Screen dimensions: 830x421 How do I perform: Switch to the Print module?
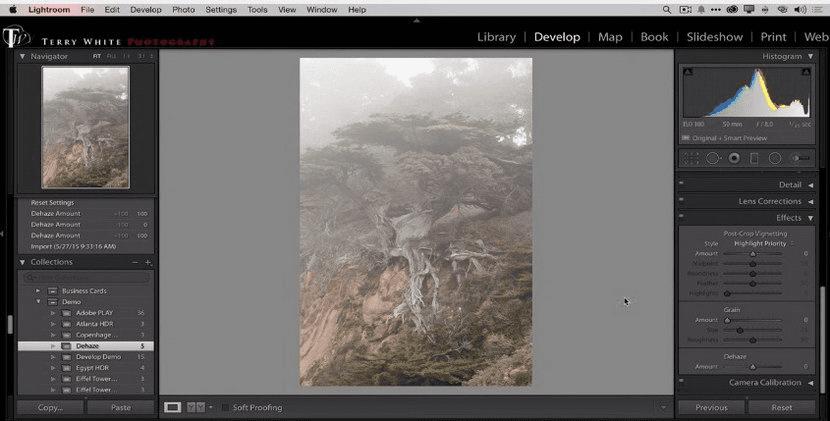tap(773, 37)
